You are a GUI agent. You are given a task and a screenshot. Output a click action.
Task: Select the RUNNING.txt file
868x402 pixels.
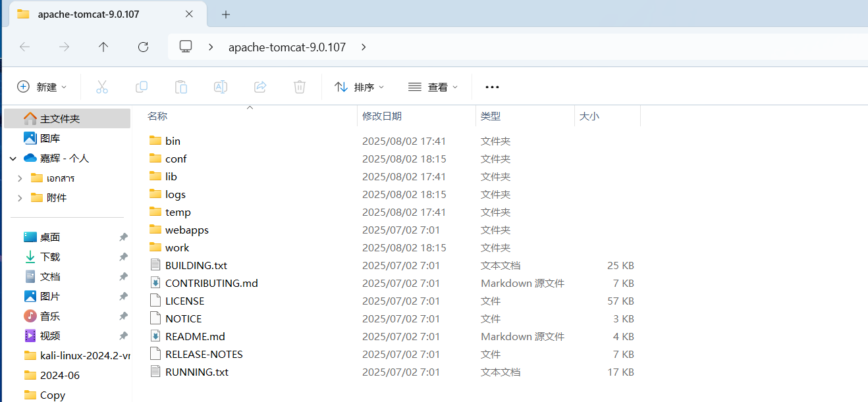pos(197,372)
